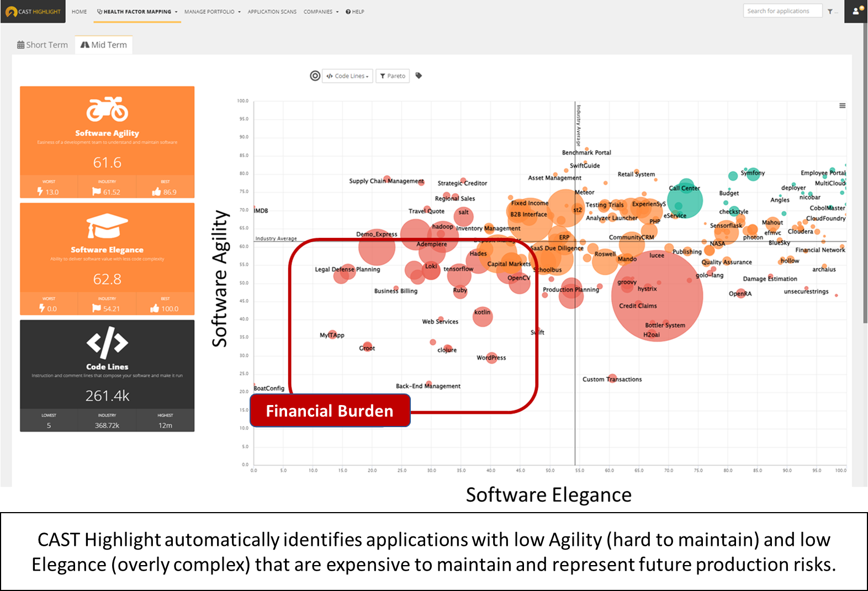Open the Manage Portfolio dropdown
The image size is (868, 591).
(212, 12)
